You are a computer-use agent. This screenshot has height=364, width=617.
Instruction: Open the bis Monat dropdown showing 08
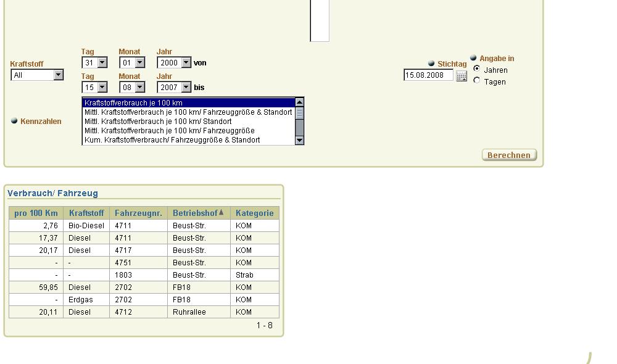point(132,88)
